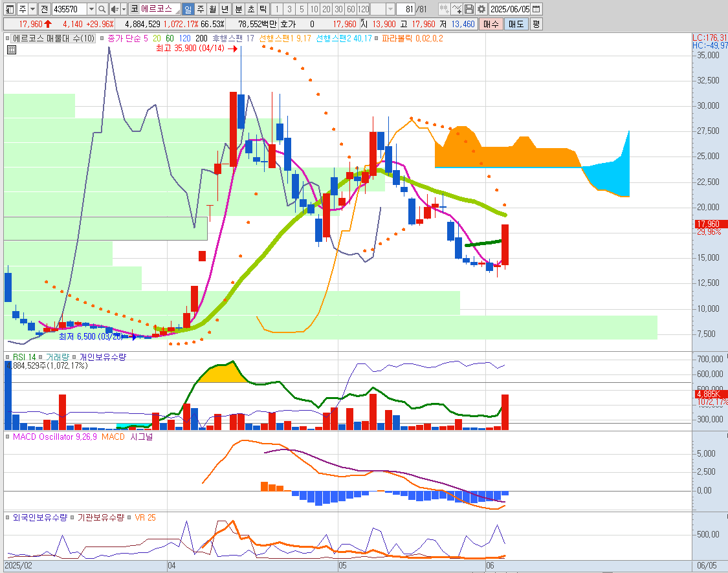The width and height of the screenshot is (728, 573).
Task: Select the 초 second chart tab
Action: point(250,9)
